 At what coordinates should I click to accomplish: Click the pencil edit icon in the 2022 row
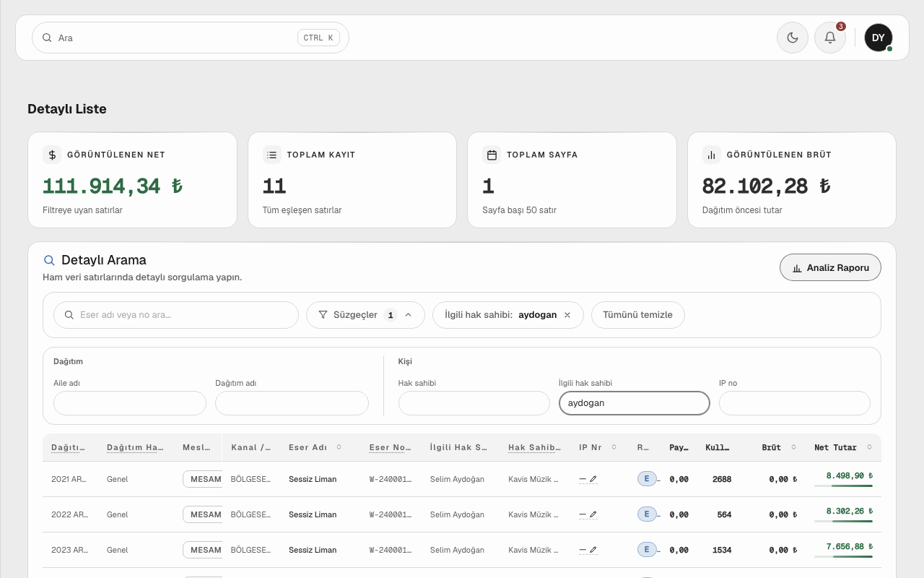pyautogui.click(x=593, y=514)
